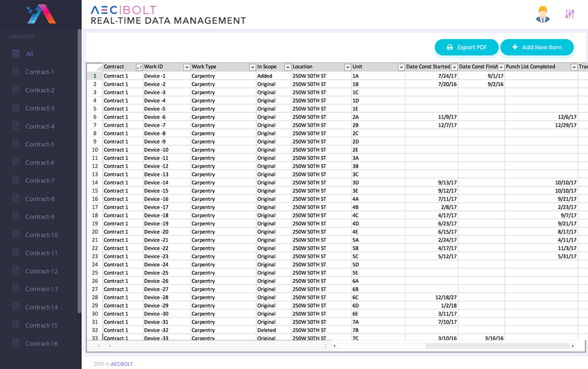Click the Device -20 cell
This screenshot has height=369, width=588.
click(x=167, y=232)
